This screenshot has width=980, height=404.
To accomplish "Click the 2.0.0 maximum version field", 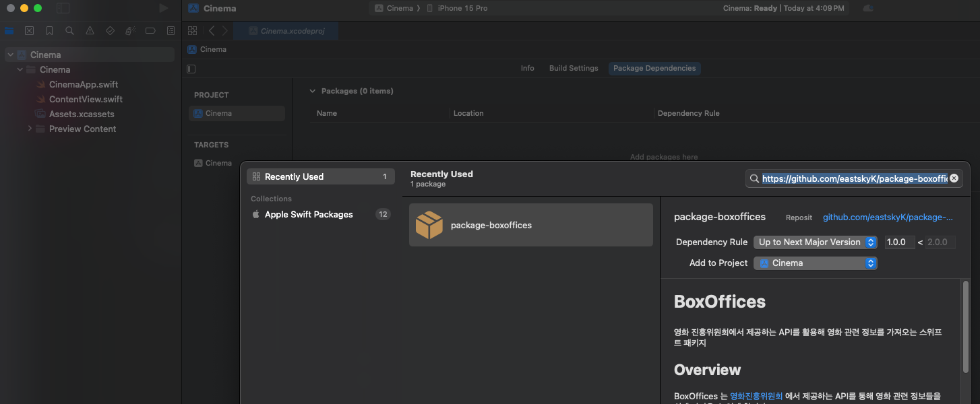I will point(941,242).
